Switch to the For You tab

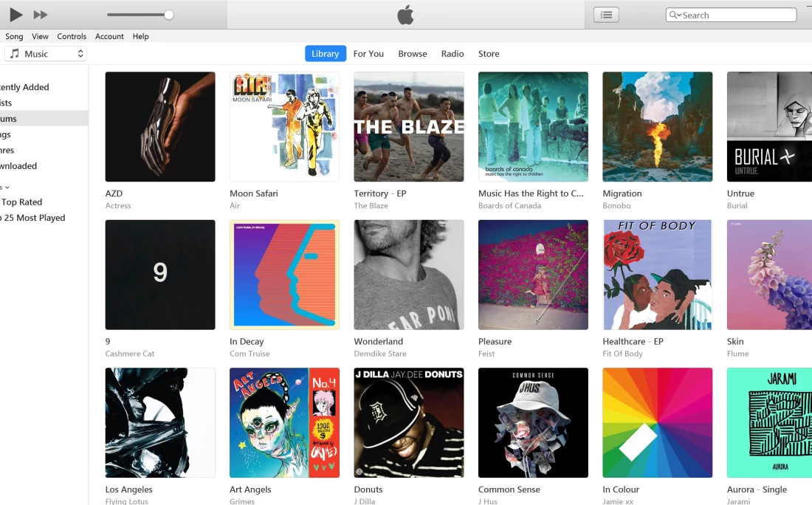point(368,53)
